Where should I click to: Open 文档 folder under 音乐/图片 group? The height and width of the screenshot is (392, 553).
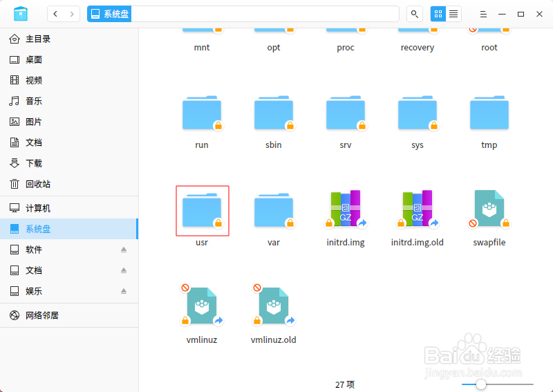tap(68, 142)
